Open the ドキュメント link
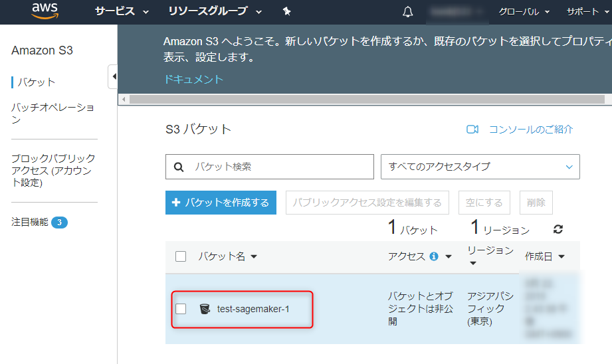The width and height of the screenshot is (612, 364). [x=193, y=79]
